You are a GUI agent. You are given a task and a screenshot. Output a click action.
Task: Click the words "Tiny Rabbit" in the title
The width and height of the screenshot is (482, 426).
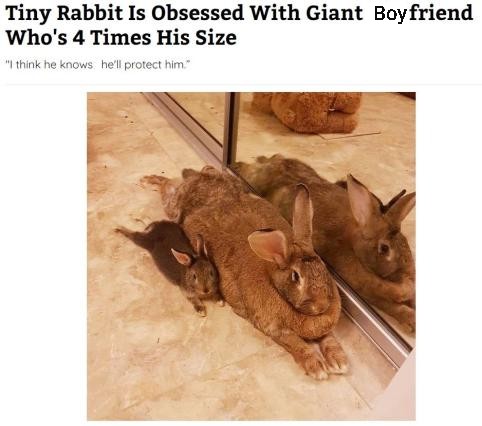(x=64, y=14)
